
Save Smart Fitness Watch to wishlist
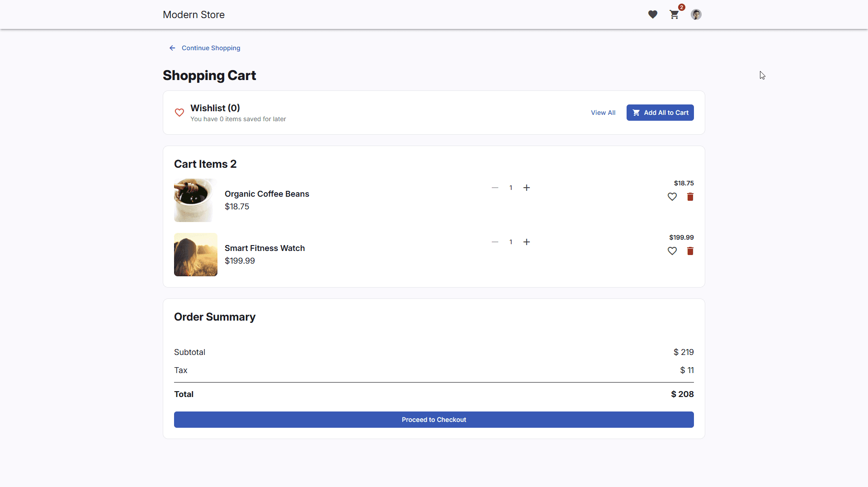[x=672, y=251]
